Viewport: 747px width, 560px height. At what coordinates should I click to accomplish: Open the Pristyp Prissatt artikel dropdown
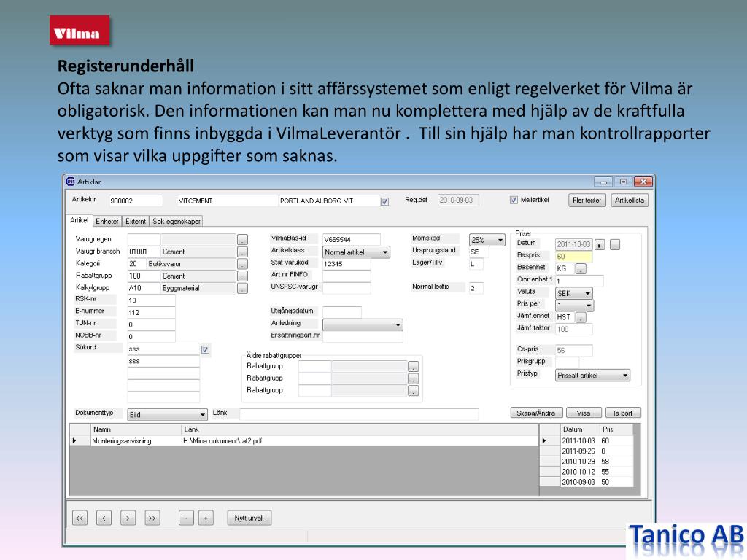click(592, 376)
